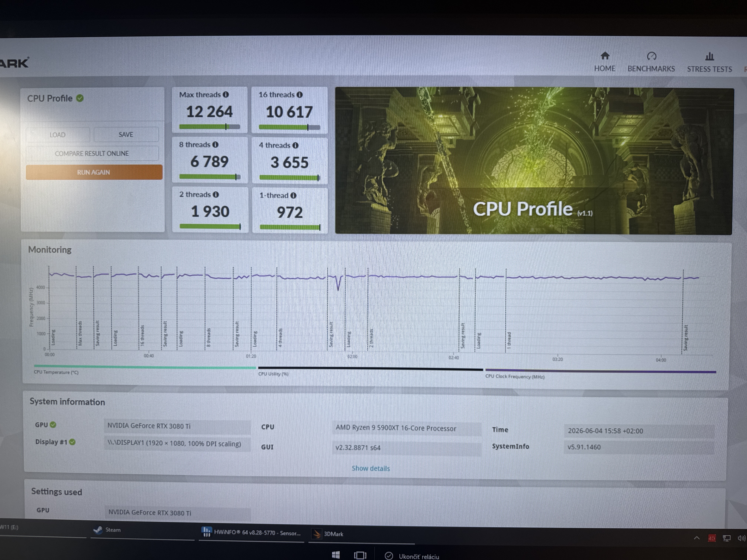Select the 2 threads score 1 930
Viewport: 747px width, 560px height.
210,212
